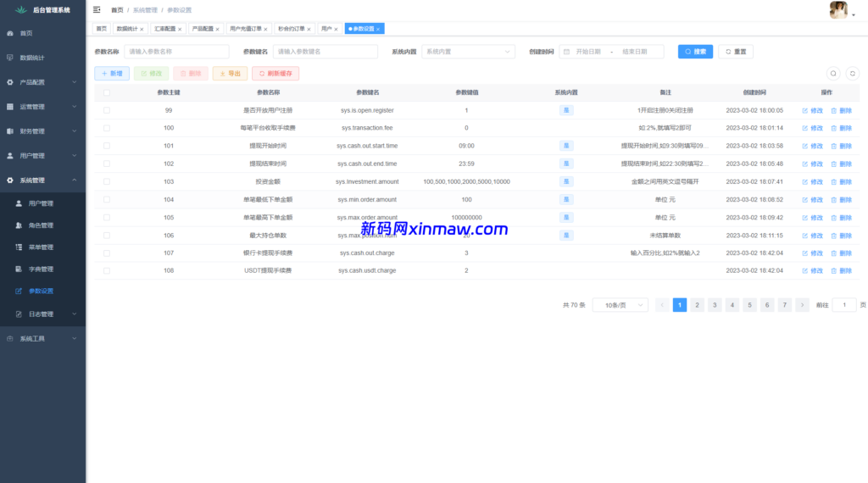Viewport: 868px width, 483px height.
Task: Click the sys.transaction.fee key cell
Action: click(x=367, y=128)
